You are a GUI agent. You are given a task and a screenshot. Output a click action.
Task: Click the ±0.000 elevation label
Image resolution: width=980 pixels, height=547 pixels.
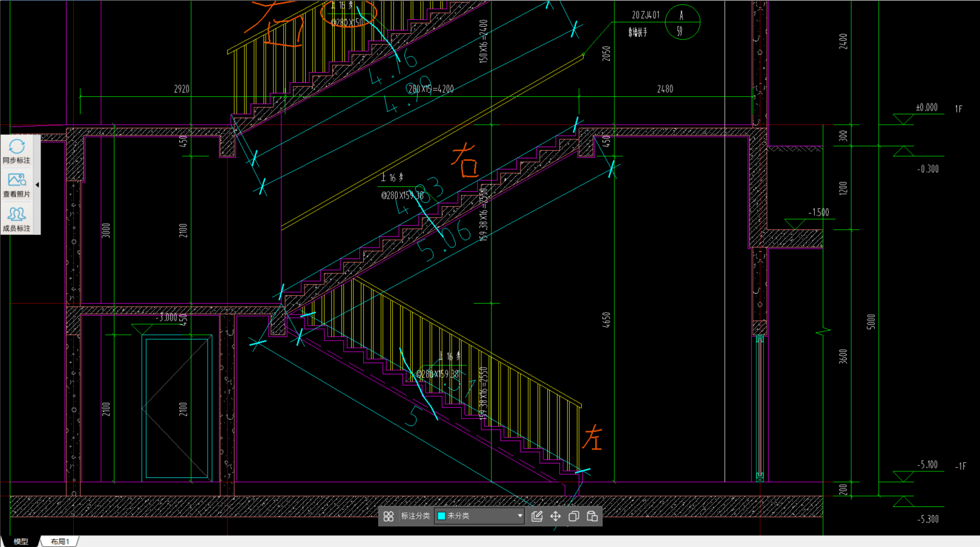[927, 107]
